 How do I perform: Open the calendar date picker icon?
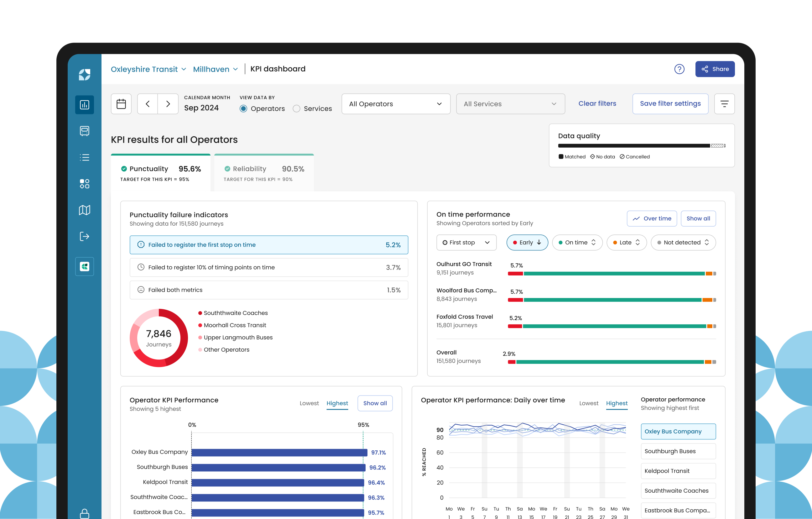121,104
